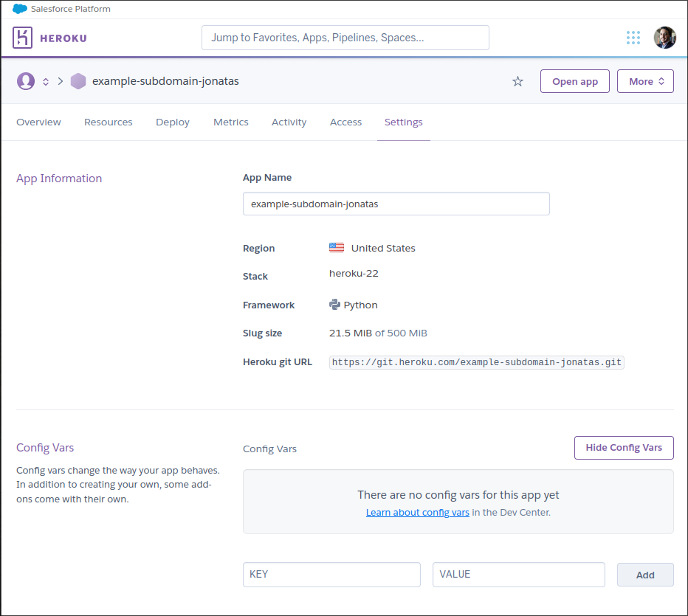Click the United States region text
The width and height of the screenshot is (688, 616).
coord(383,248)
